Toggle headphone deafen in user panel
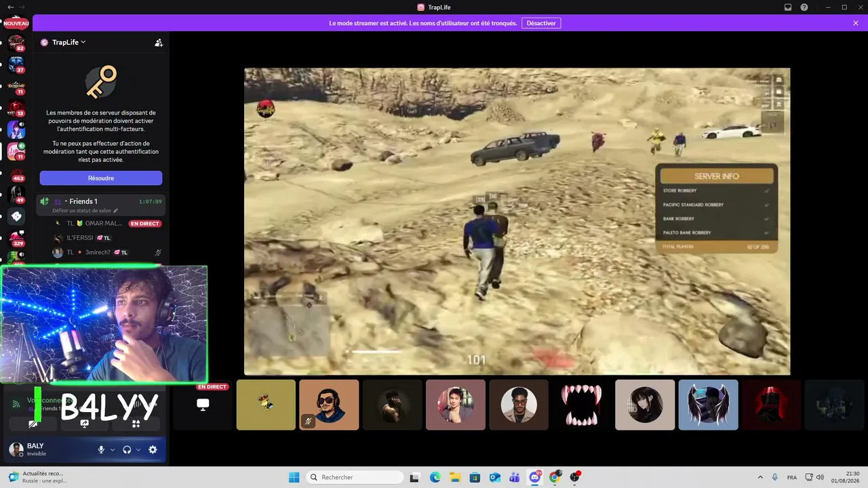The width and height of the screenshot is (868, 488). click(127, 449)
